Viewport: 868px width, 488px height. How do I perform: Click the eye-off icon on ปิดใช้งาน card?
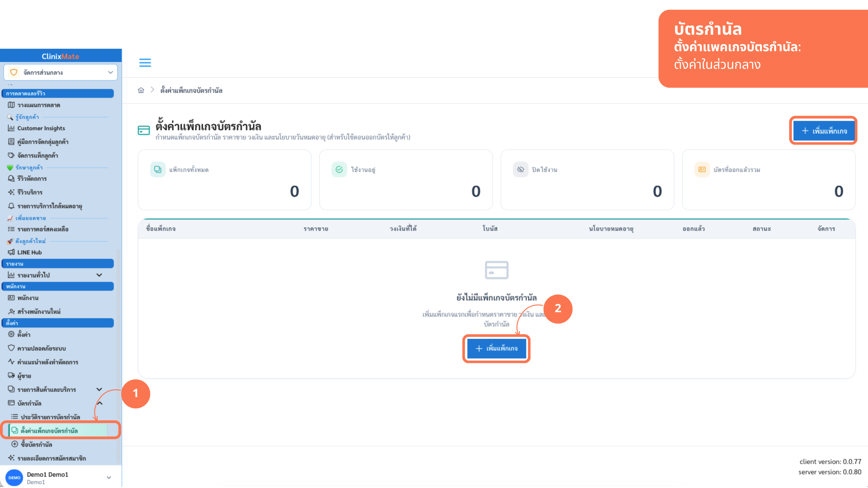(x=521, y=169)
